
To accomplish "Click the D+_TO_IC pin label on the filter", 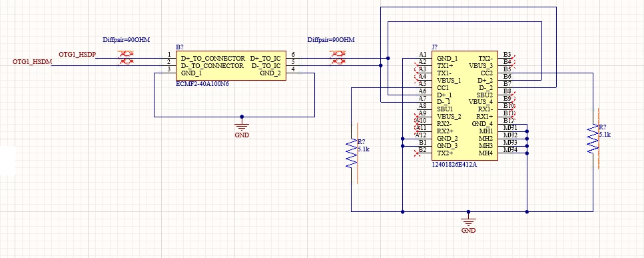I will click(265, 59).
